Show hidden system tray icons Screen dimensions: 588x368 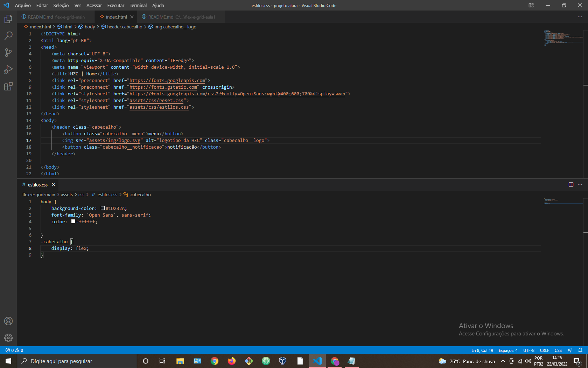(503, 361)
